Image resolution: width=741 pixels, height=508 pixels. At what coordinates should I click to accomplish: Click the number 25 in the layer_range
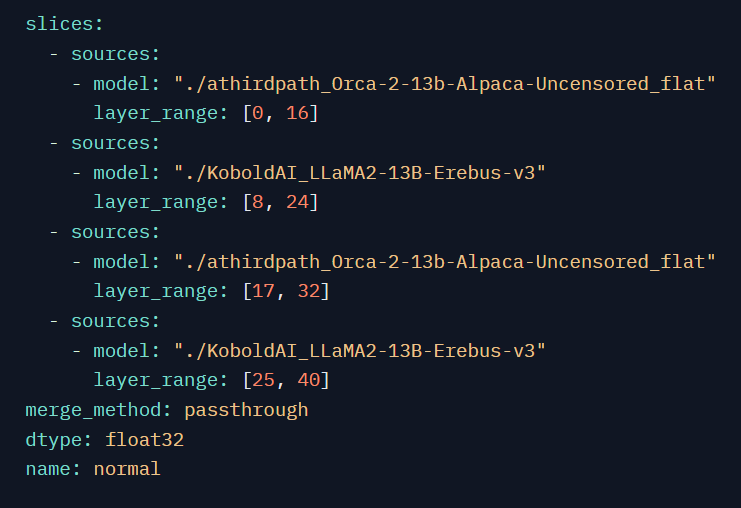pos(263,380)
